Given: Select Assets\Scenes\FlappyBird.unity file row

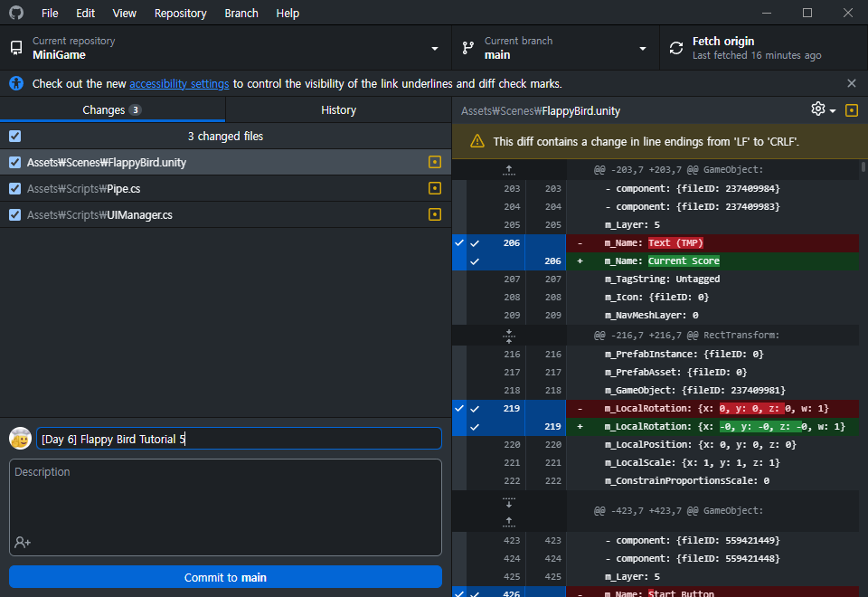Looking at the screenshot, I should pos(225,162).
